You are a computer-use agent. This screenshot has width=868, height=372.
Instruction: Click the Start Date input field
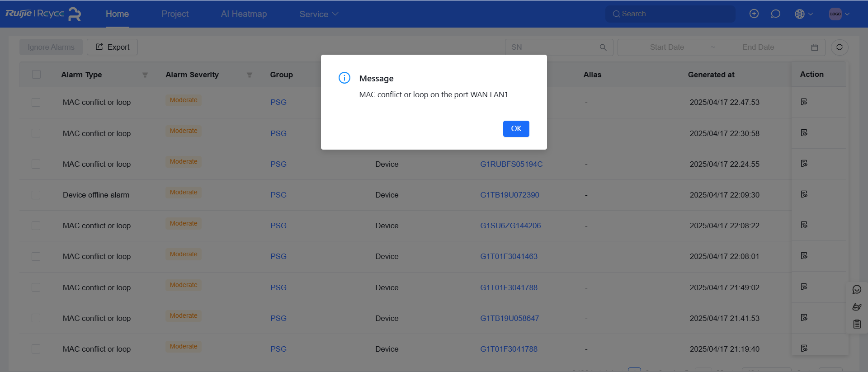666,47
